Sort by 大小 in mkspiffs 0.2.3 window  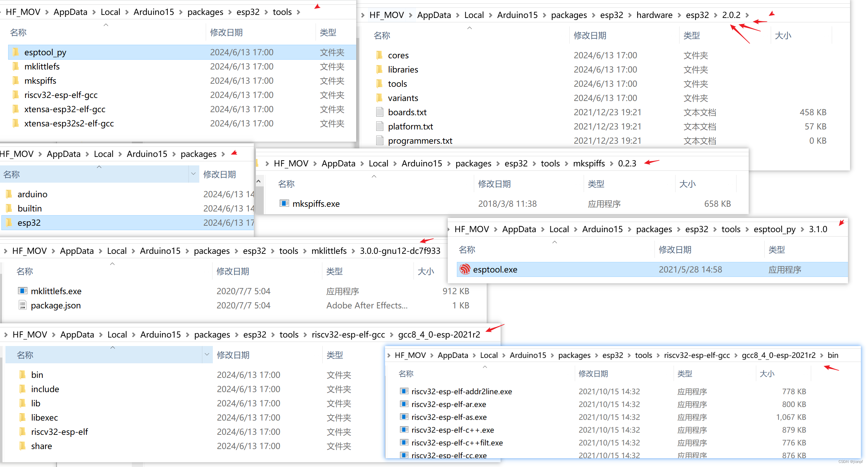click(x=687, y=184)
